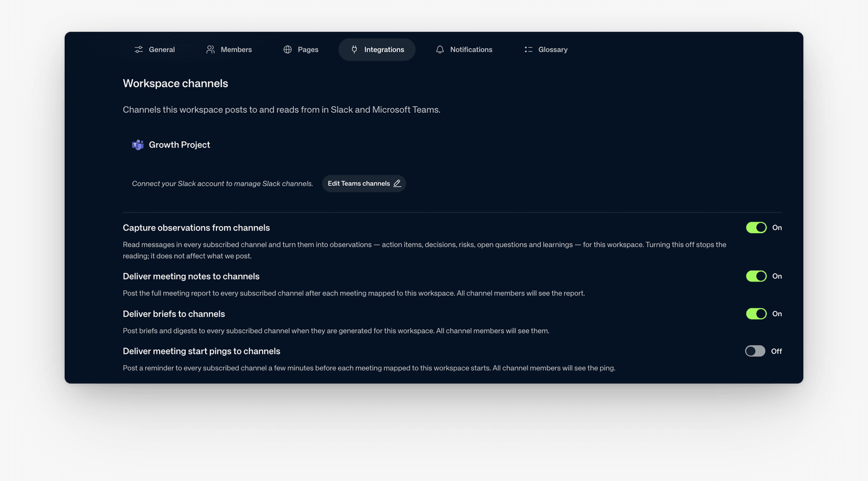The height and width of the screenshot is (481, 868).
Task: Open the General tab label
Action: 162,49
